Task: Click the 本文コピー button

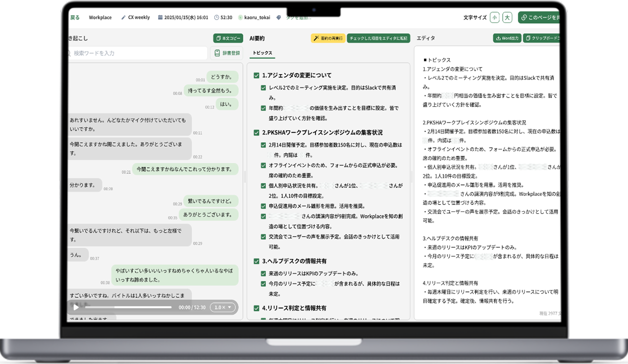Action: tap(228, 38)
